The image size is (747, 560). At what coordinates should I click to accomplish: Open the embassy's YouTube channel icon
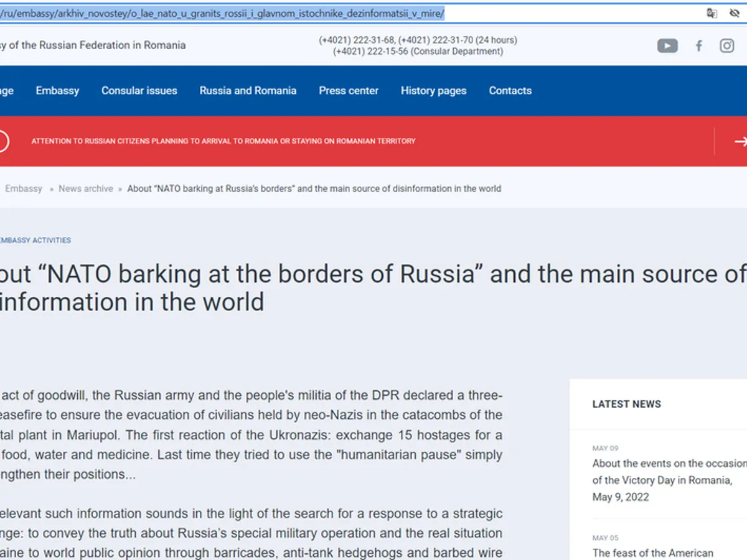coord(667,45)
